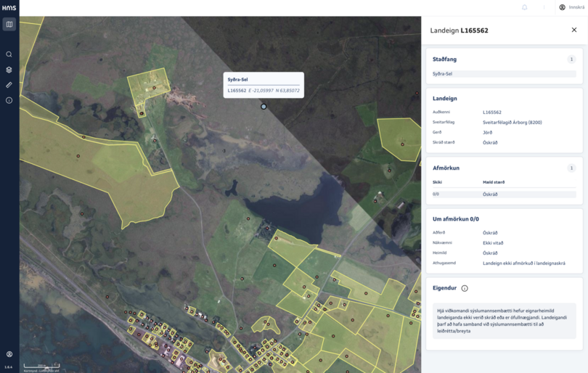Click the map scale bar
The image size is (588, 373).
click(x=41, y=365)
